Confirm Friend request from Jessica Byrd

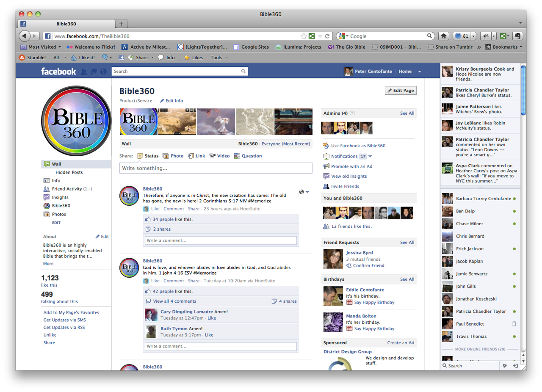[x=365, y=265]
